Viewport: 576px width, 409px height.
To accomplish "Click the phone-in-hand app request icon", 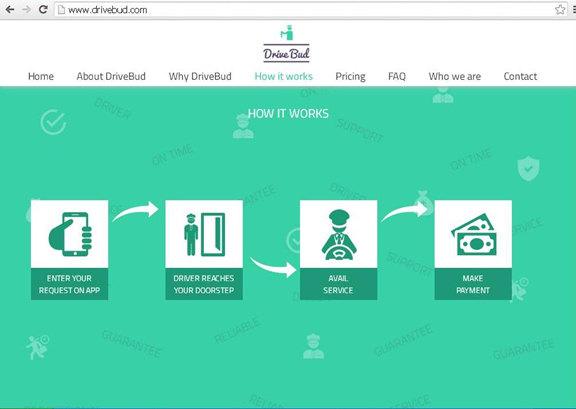I will point(70,234).
